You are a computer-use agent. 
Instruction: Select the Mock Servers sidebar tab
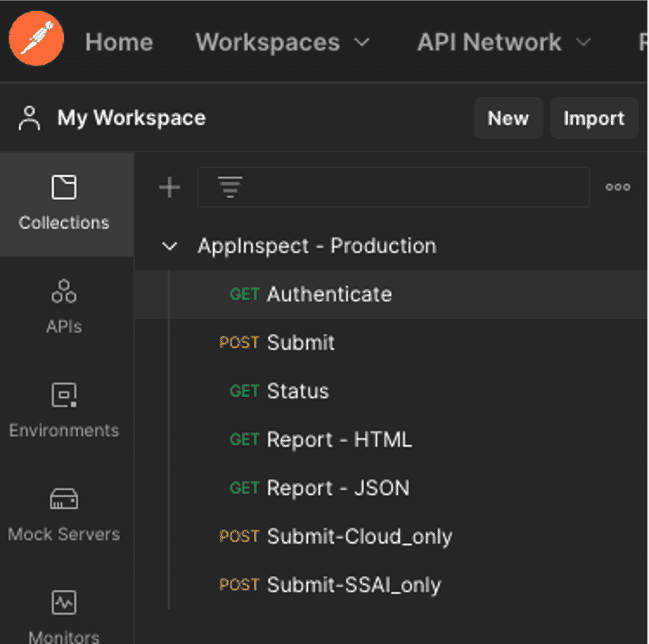(x=64, y=514)
